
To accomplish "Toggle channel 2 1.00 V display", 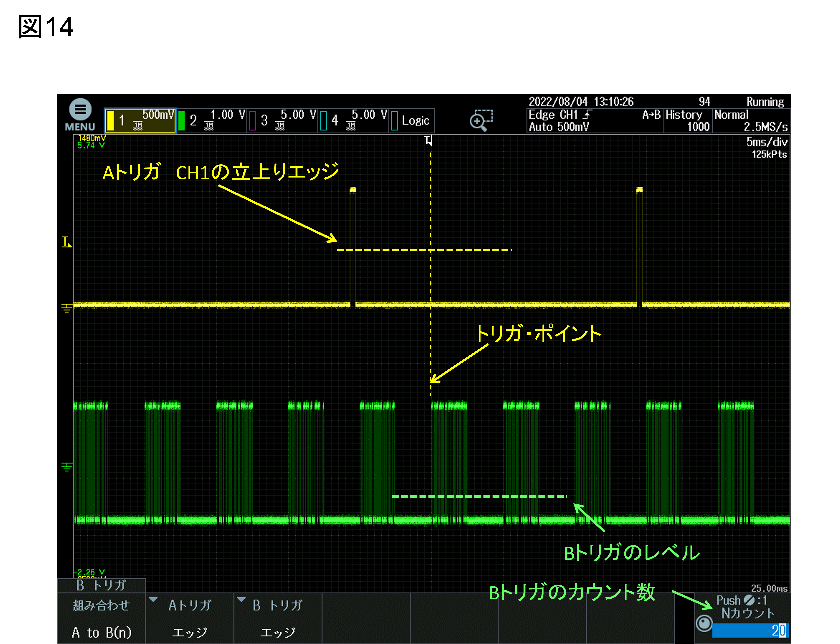I will [212, 120].
